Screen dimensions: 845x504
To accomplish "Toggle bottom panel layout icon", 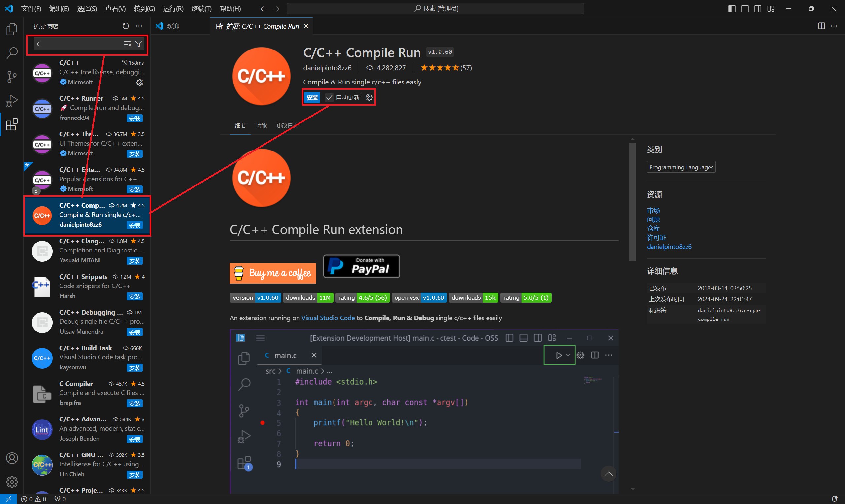I will pyautogui.click(x=745, y=9).
